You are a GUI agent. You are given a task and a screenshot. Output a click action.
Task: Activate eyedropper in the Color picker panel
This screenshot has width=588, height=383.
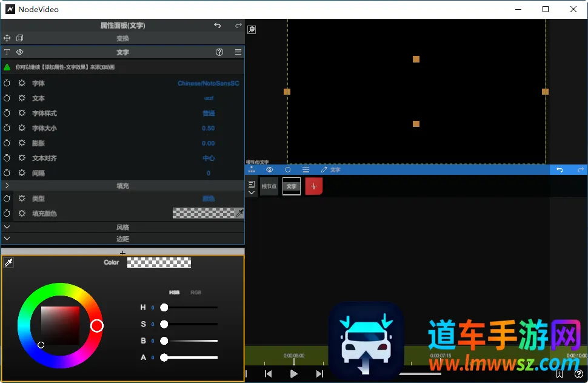point(8,262)
